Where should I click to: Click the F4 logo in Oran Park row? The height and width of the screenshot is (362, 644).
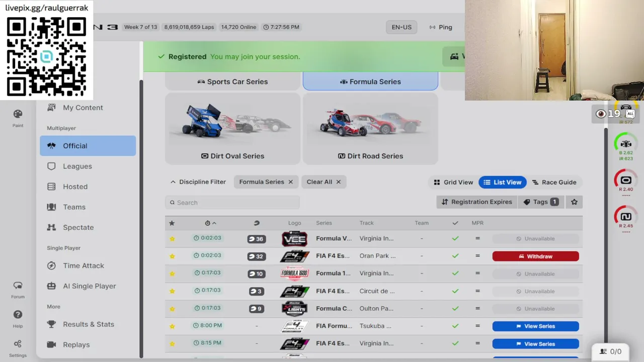(x=294, y=256)
